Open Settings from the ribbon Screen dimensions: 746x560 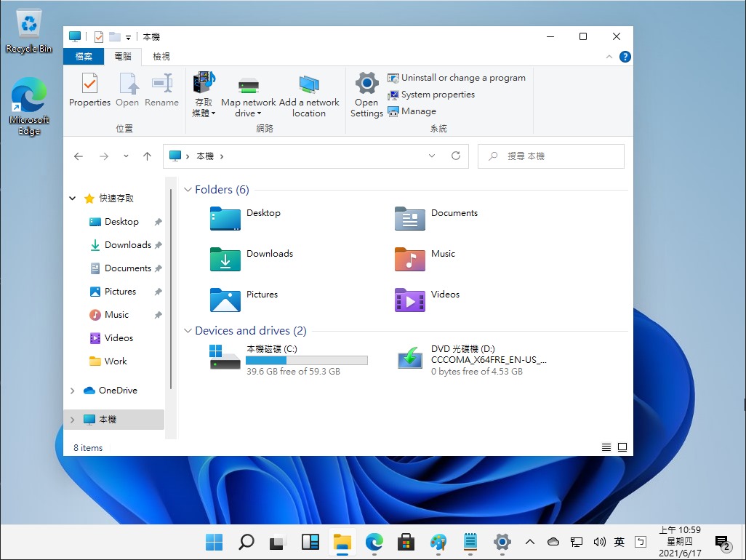[x=366, y=84]
